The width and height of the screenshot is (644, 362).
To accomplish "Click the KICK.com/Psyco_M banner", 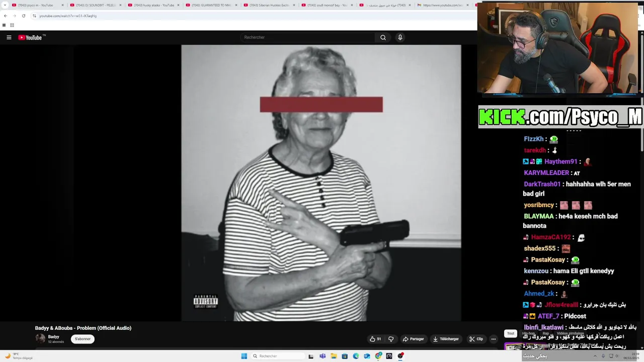I will 560,117.
